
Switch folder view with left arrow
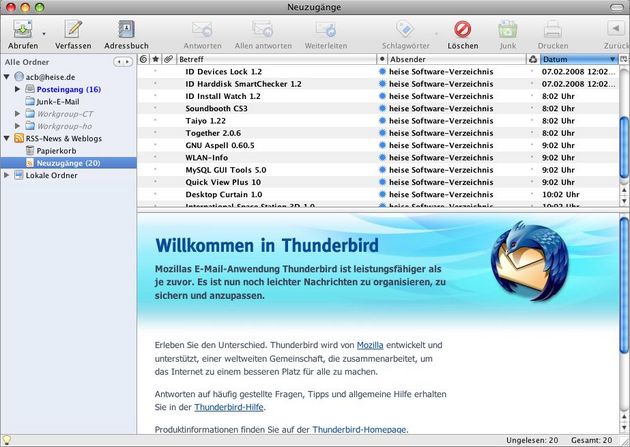pyautogui.click(x=119, y=62)
